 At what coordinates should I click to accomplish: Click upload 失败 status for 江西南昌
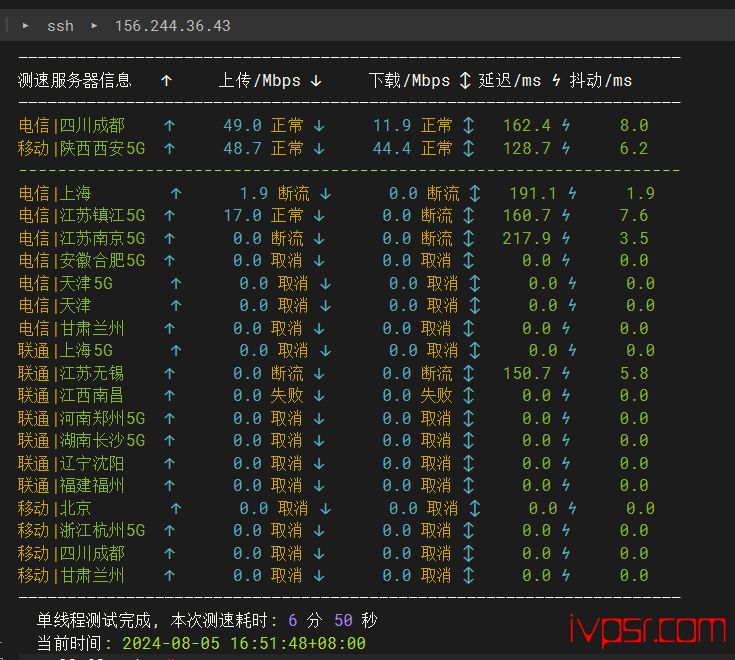[287, 396]
